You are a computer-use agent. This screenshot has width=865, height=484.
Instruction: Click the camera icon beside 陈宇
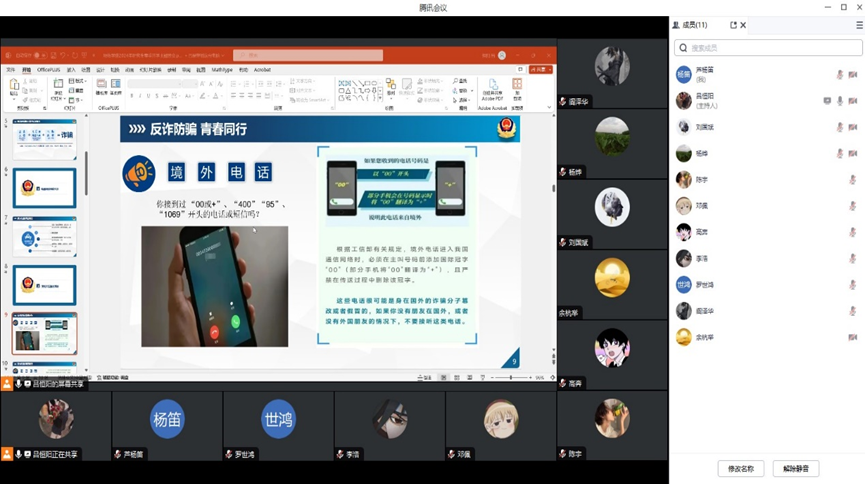(x=853, y=180)
